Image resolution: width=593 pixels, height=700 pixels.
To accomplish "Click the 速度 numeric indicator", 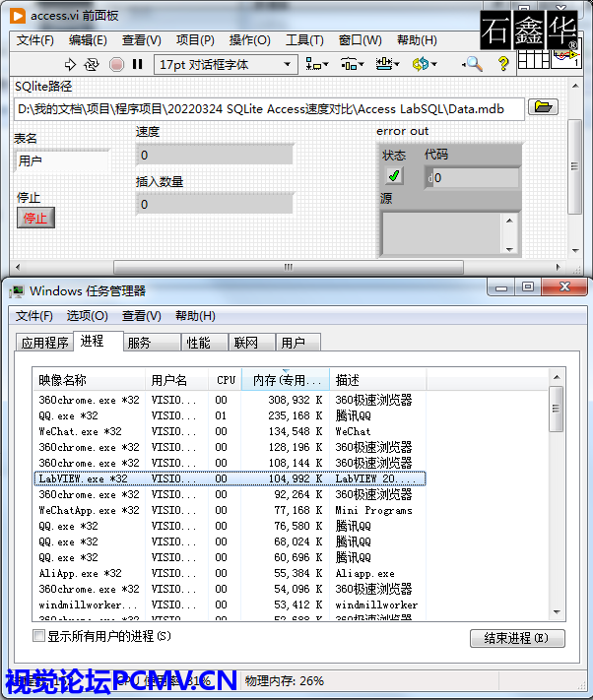I will (215, 155).
